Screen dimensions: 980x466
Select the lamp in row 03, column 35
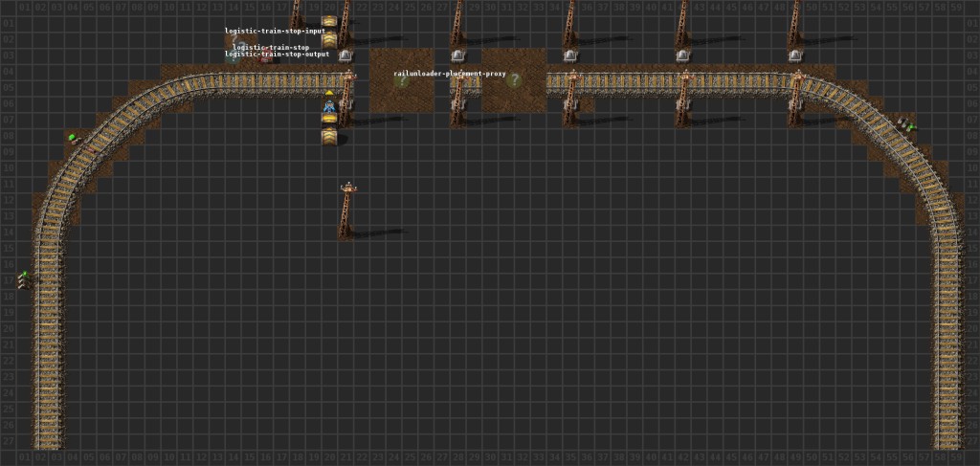point(570,55)
